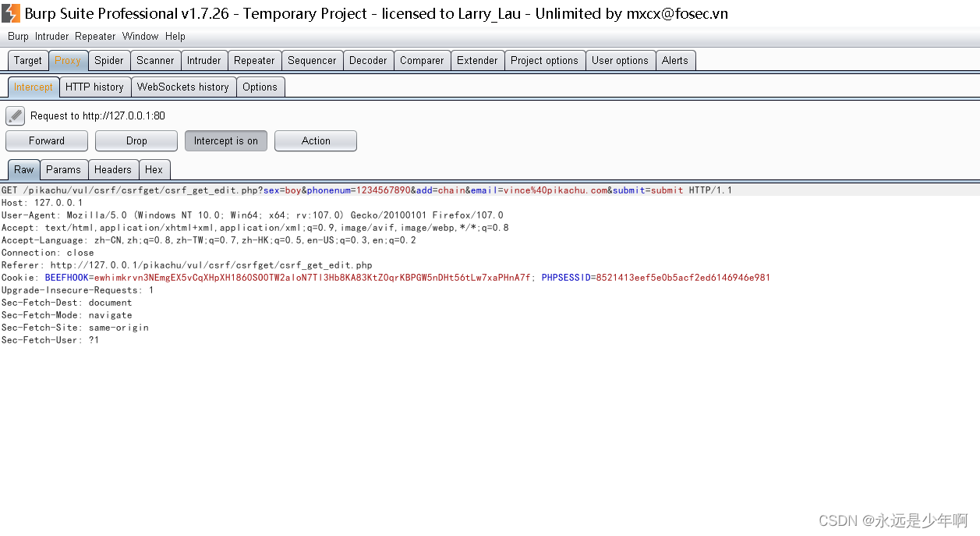Click the Burp Suite logo icon in title bar

pyautogui.click(x=11, y=13)
